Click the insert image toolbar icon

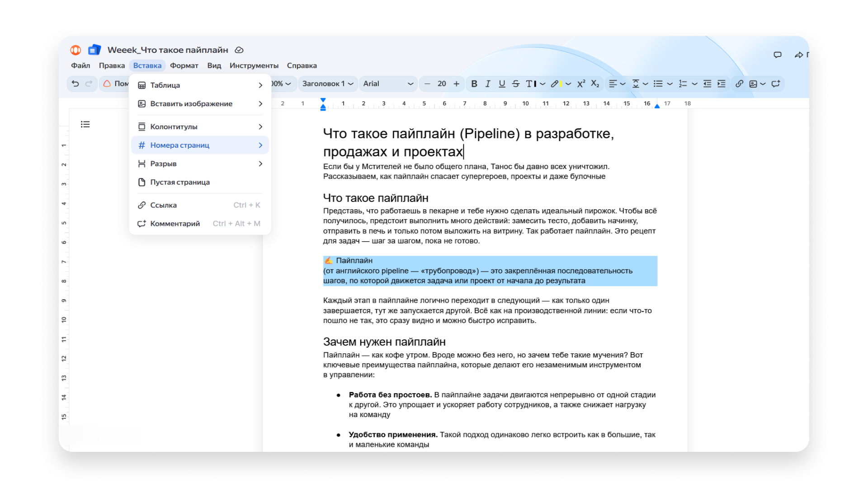click(753, 84)
